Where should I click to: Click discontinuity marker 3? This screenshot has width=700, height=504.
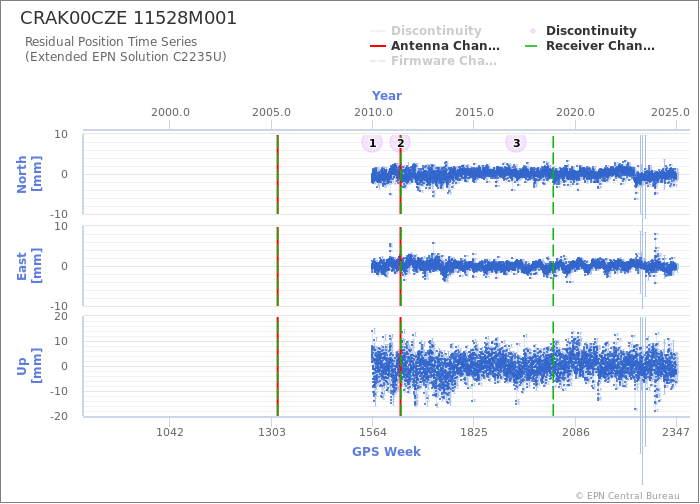516,143
